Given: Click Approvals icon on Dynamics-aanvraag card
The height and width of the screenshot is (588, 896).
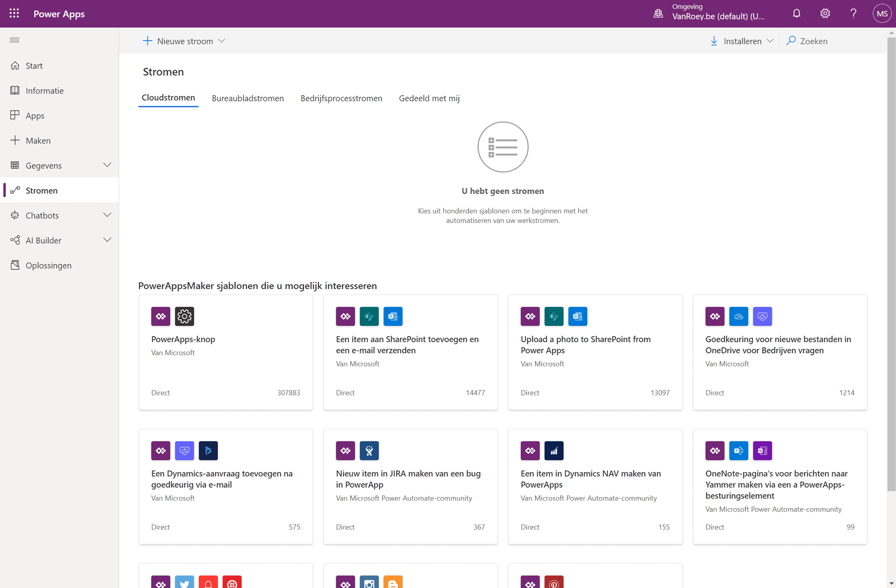Looking at the screenshot, I should 185,451.
